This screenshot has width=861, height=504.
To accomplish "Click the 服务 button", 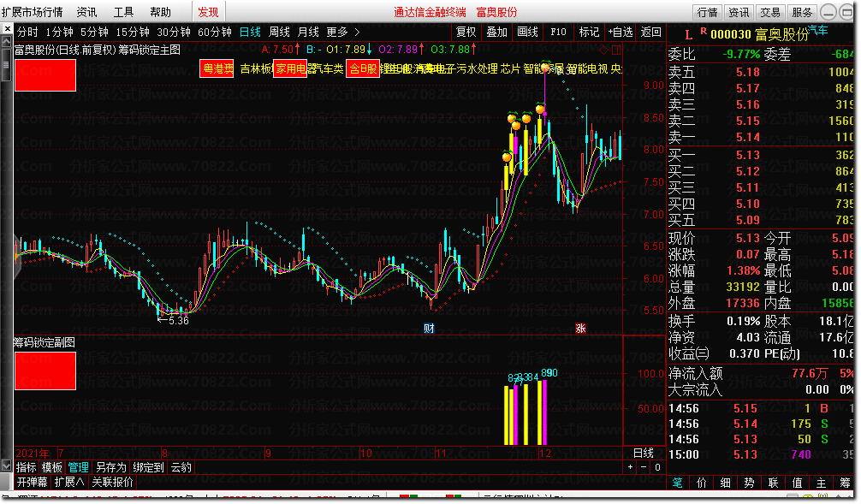I will click(x=802, y=12).
